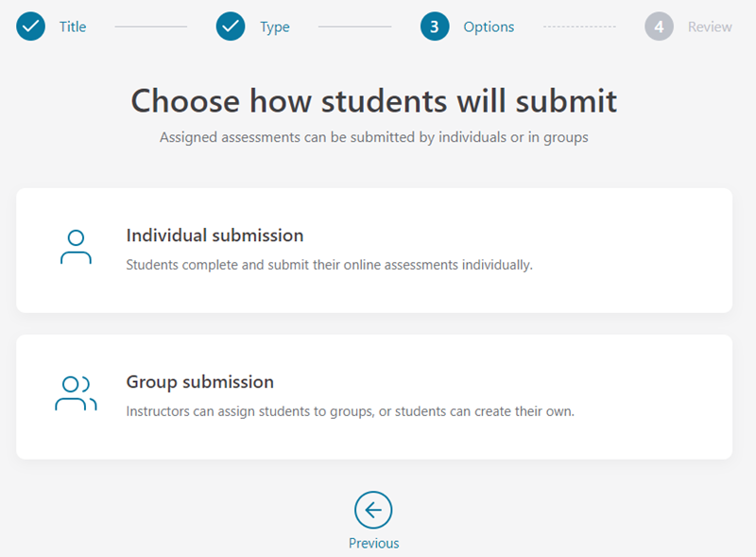This screenshot has width=756, height=557.
Task: Go to the Title step label
Action: pyautogui.click(x=73, y=26)
